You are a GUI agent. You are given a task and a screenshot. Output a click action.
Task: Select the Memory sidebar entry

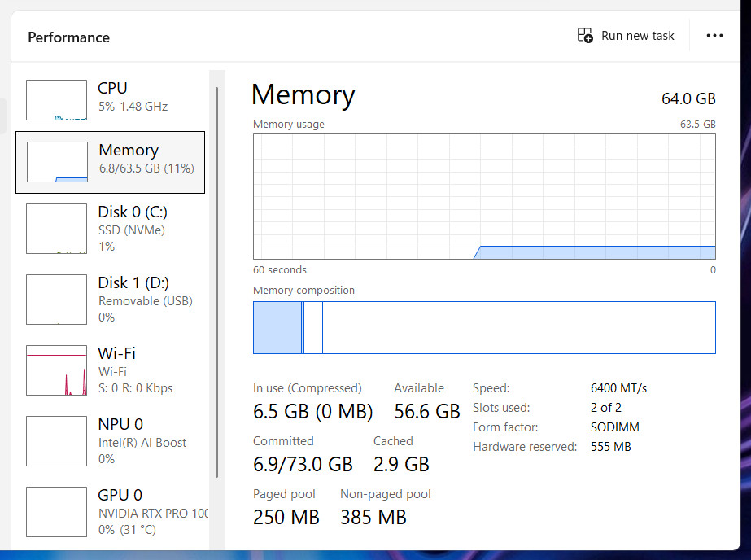[110, 163]
